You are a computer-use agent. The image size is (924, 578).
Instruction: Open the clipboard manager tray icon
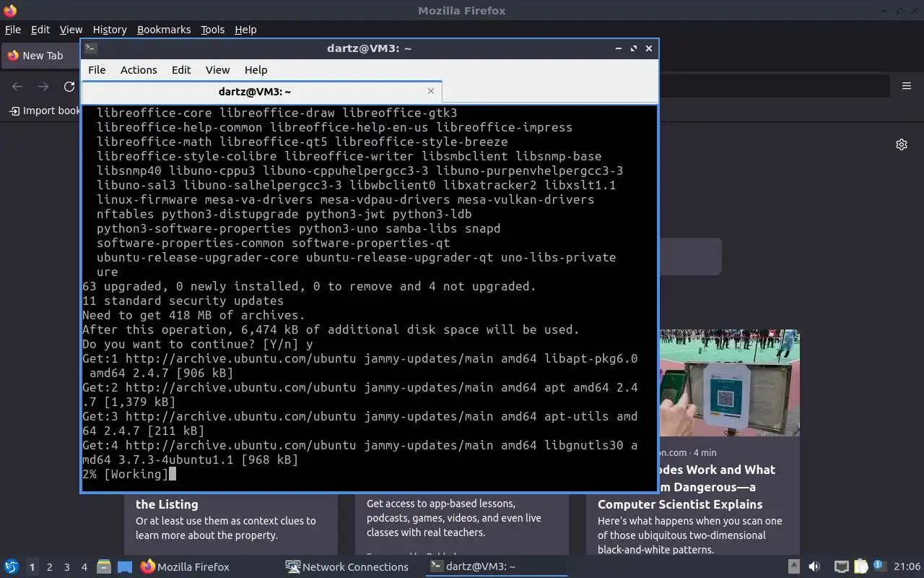pos(860,567)
